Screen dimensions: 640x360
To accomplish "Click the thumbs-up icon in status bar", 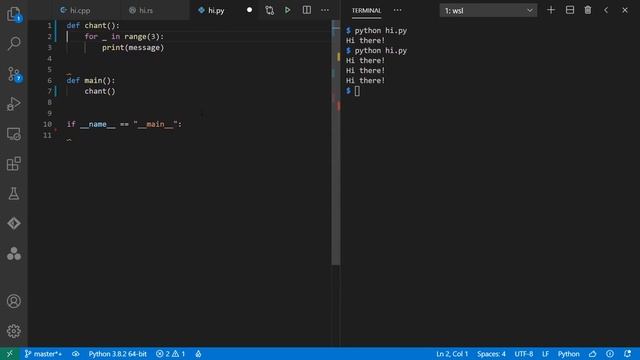I will (x=593, y=354).
